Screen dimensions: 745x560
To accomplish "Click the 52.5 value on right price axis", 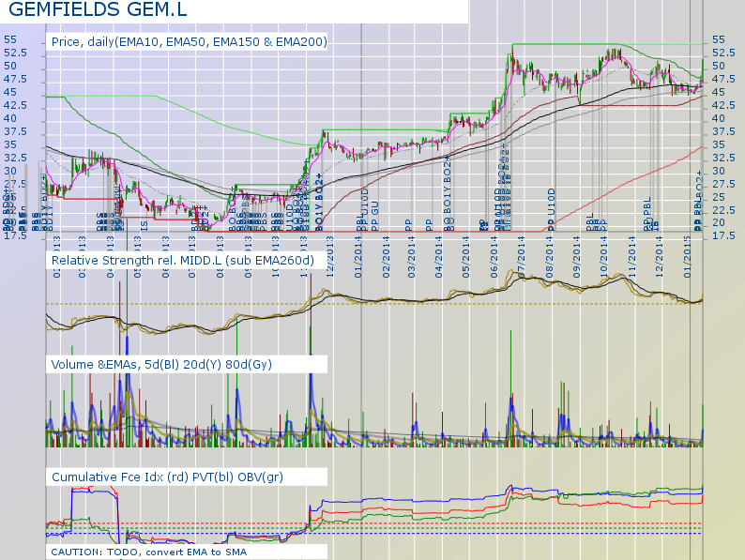I will (723, 53).
